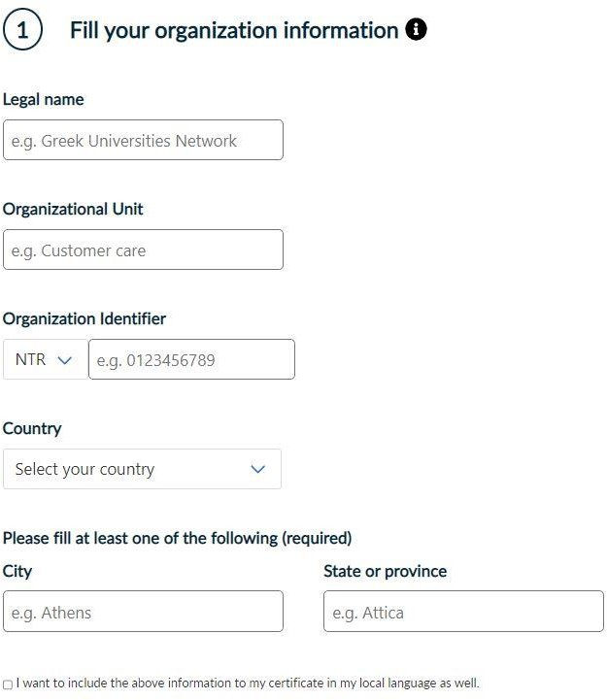Image resolution: width=607 pixels, height=700 pixels.
Task: Click the info icon beside the heading
Action: (416, 30)
